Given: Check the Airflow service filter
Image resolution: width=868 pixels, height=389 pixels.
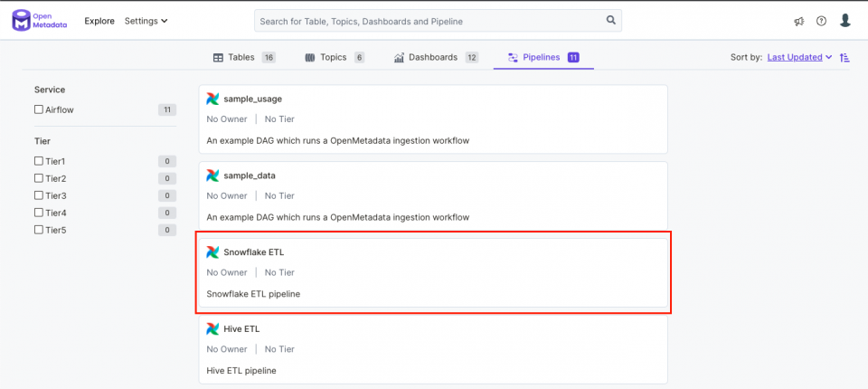Looking at the screenshot, I should (x=39, y=109).
